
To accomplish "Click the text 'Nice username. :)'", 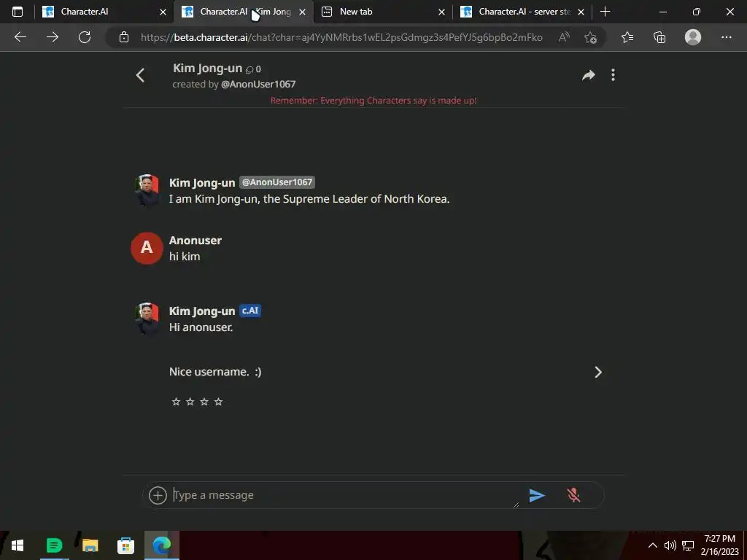I will pos(215,372).
